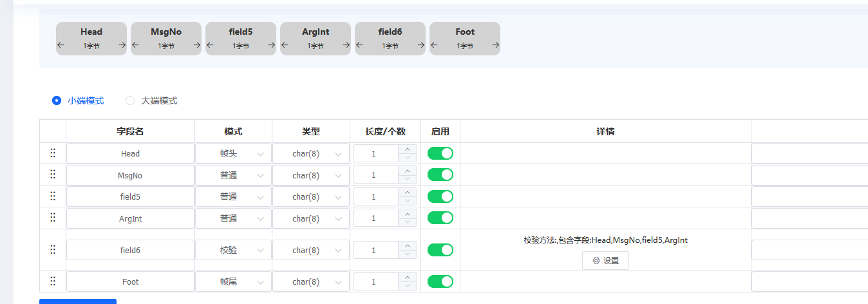Click the 设置 button in field6 details
The image size is (868, 304).
point(605,261)
